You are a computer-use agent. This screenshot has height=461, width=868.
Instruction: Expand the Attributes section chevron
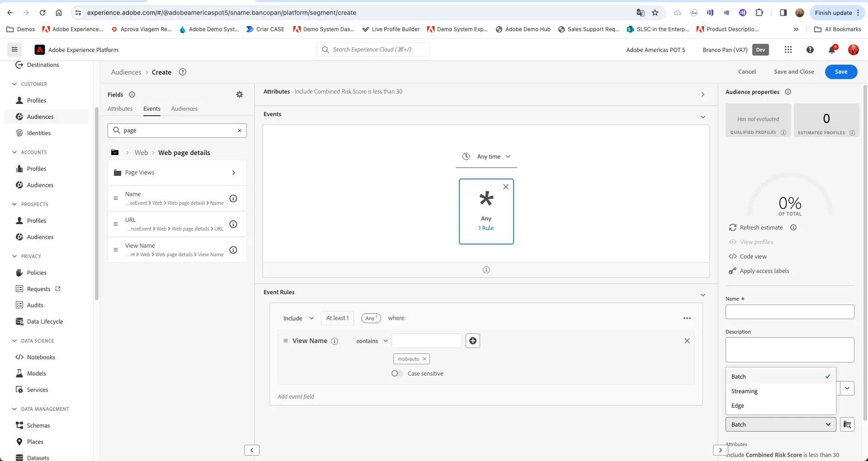(703, 94)
